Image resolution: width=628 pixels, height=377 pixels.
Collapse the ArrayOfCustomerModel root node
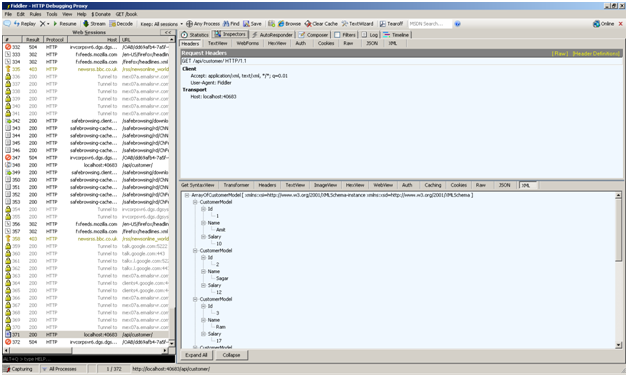pos(187,195)
